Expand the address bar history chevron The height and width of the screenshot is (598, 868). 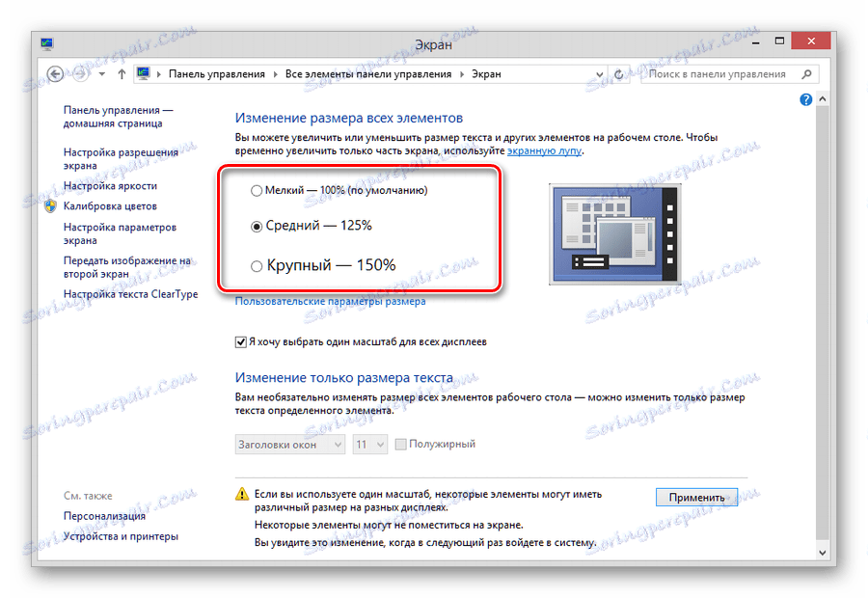point(600,73)
